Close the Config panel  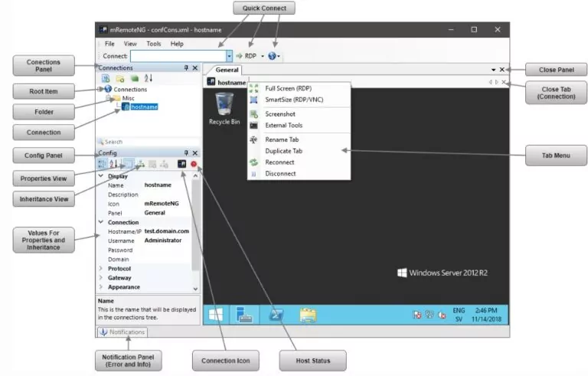pos(195,152)
